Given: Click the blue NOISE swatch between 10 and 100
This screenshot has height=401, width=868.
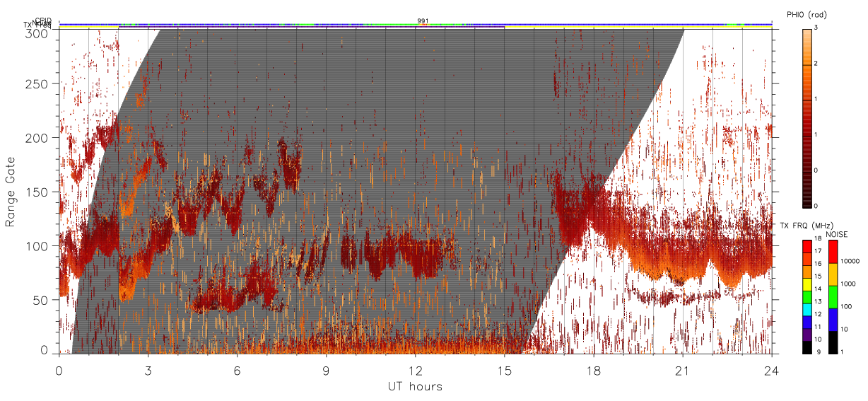Looking at the screenshot, I should click(x=833, y=320).
